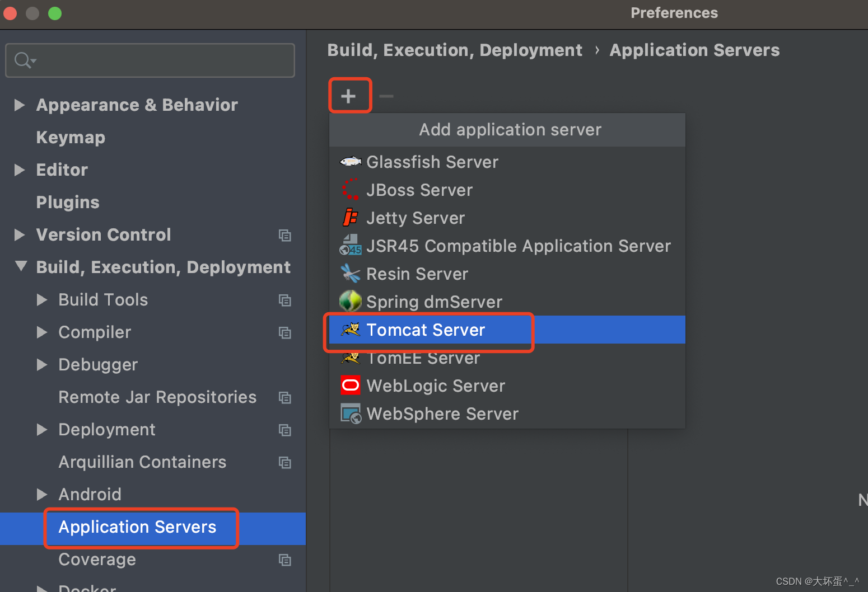The width and height of the screenshot is (868, 592).
Task: Click the minus remove-server icon
Action: 386,96
